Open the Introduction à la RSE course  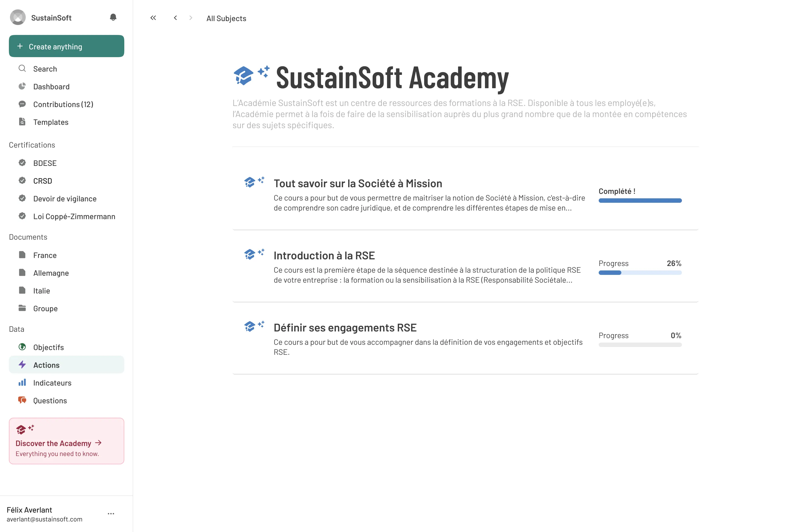(x=324, y=255)
